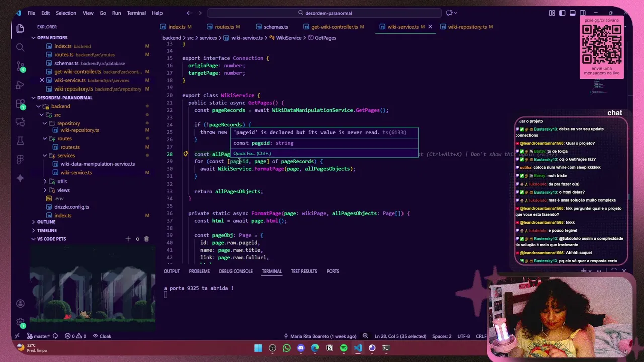Open drizzle.config.ts in the explorer
Screen dimensions: 644x362
[71, 207]
